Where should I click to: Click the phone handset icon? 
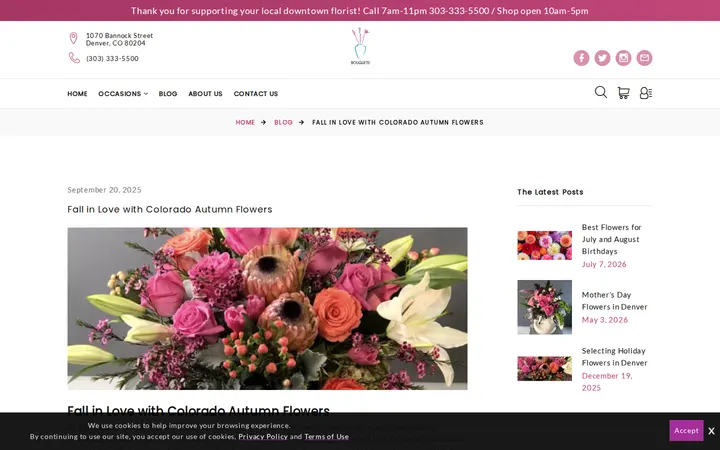tap(74, 58)
